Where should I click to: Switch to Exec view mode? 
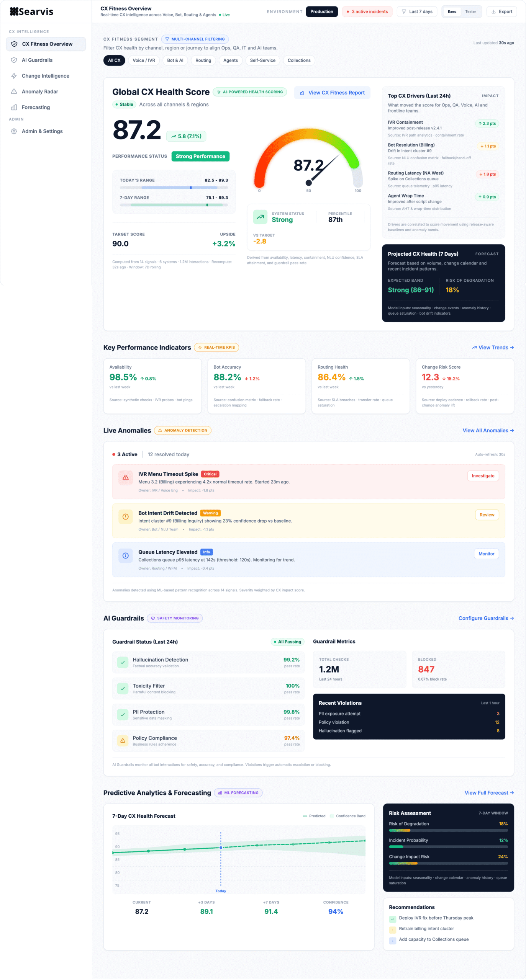point(452,11)
